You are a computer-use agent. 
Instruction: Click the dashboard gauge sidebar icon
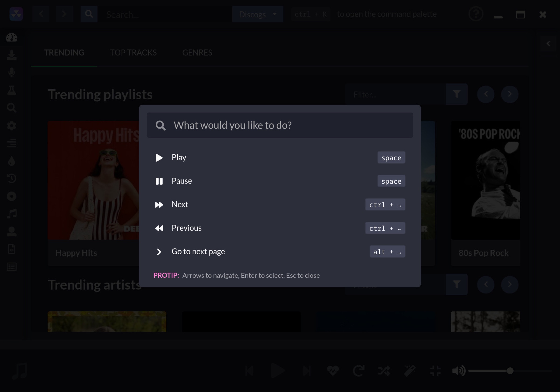(x=11, y=38)
